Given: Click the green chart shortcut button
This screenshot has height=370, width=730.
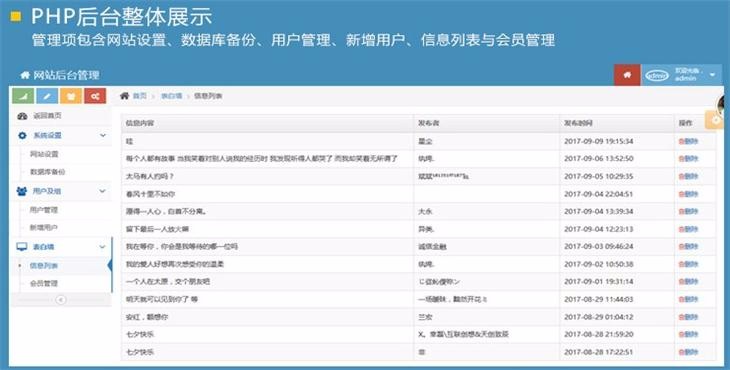Looking at the screenshot, I should tap(23, 96).
